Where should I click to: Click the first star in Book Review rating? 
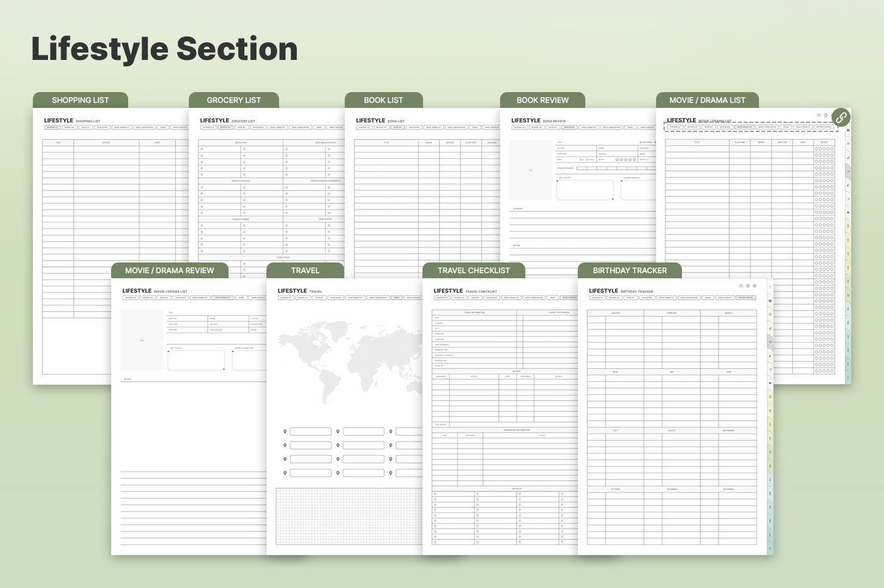617,160
